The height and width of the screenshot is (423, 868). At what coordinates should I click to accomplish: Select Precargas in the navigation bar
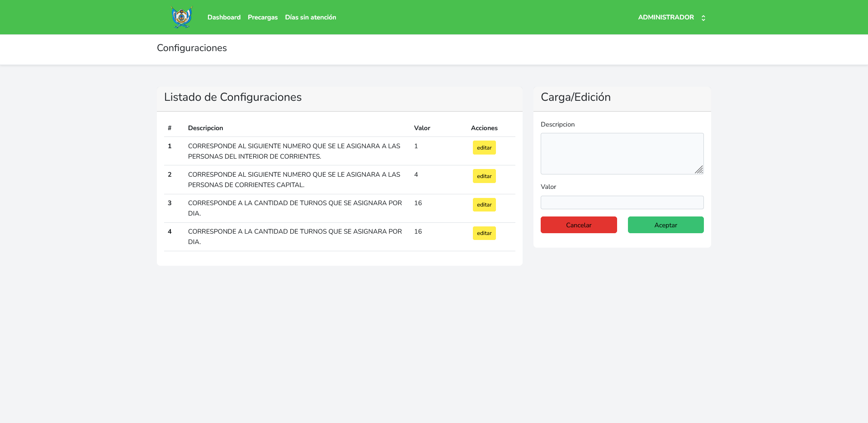click(263, 17)
